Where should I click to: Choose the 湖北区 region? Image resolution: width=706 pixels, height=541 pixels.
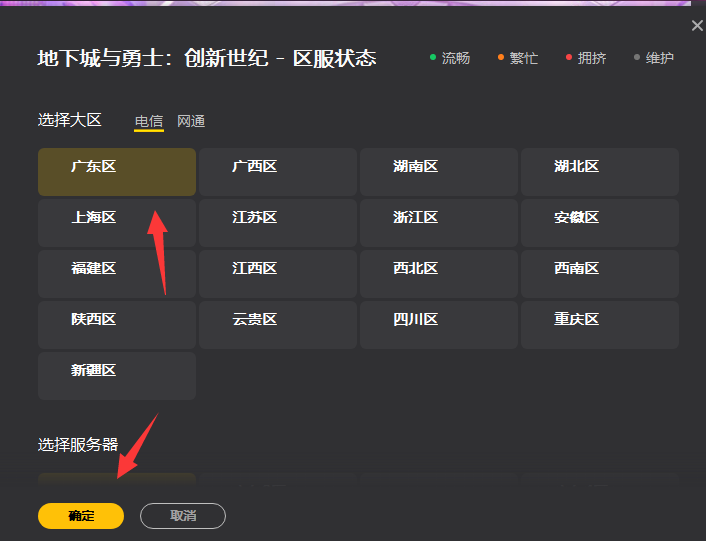pyautogui.click(x=600, y=172)
